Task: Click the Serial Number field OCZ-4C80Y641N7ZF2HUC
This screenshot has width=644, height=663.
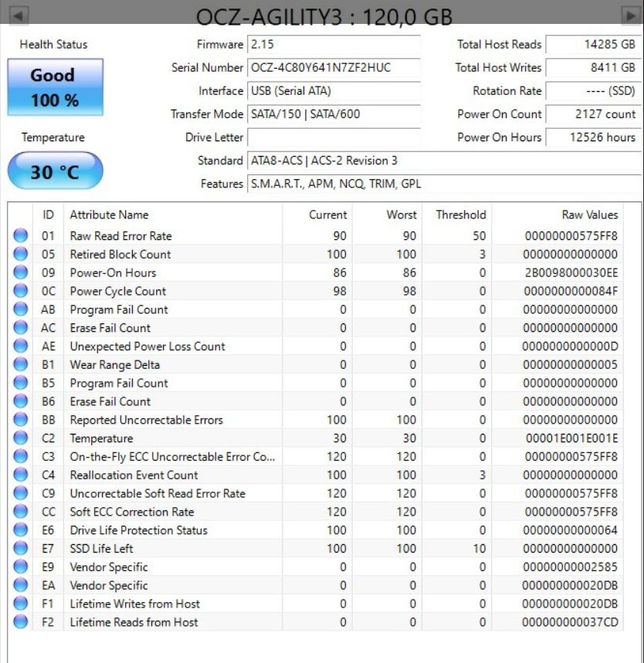Action: coord(334,67)
